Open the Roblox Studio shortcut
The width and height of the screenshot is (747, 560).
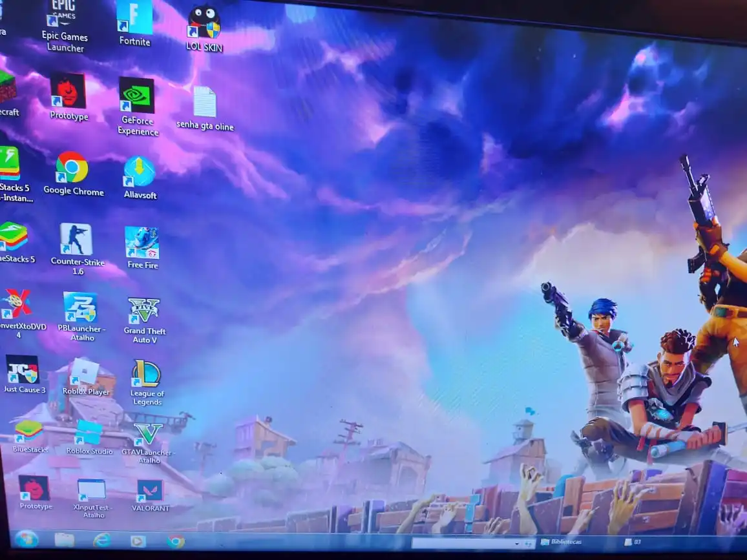(x=89, y=438)
